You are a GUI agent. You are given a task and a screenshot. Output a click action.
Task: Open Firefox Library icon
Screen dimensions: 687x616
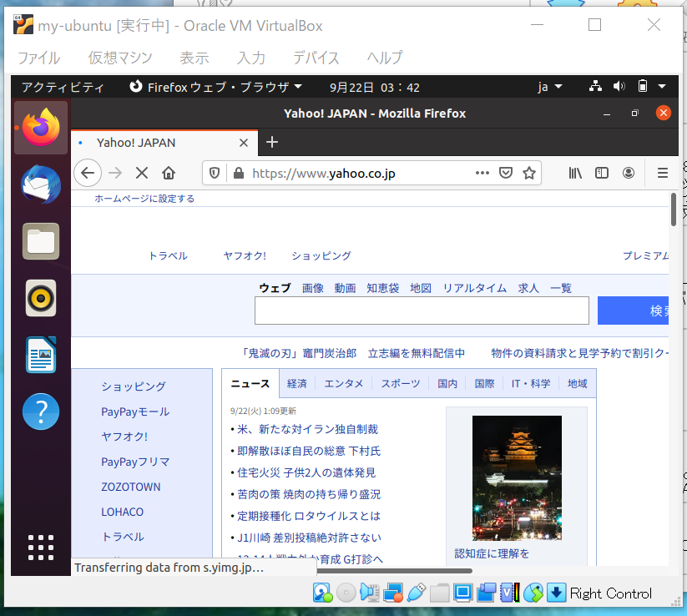coord(575,173)
